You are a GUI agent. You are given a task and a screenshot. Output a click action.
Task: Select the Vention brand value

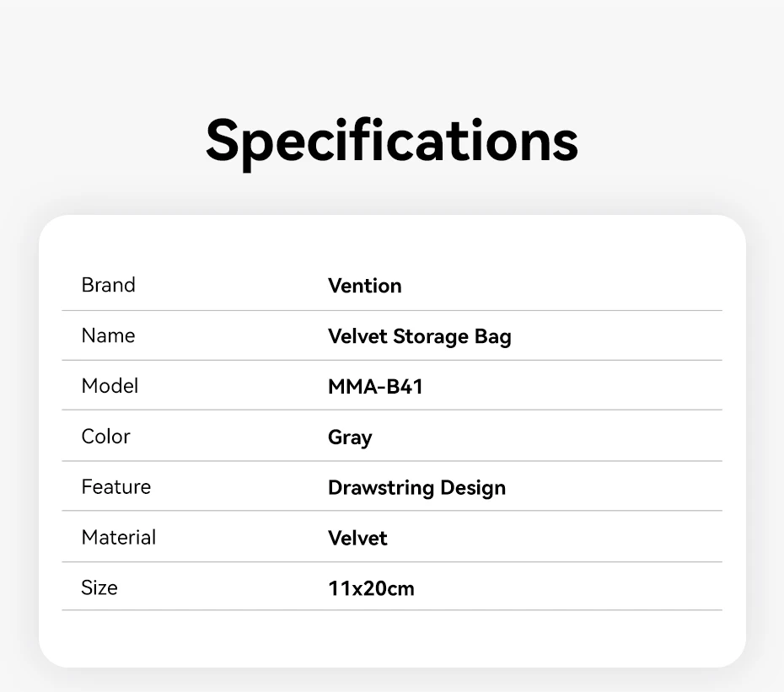click(x=364, y=286)
